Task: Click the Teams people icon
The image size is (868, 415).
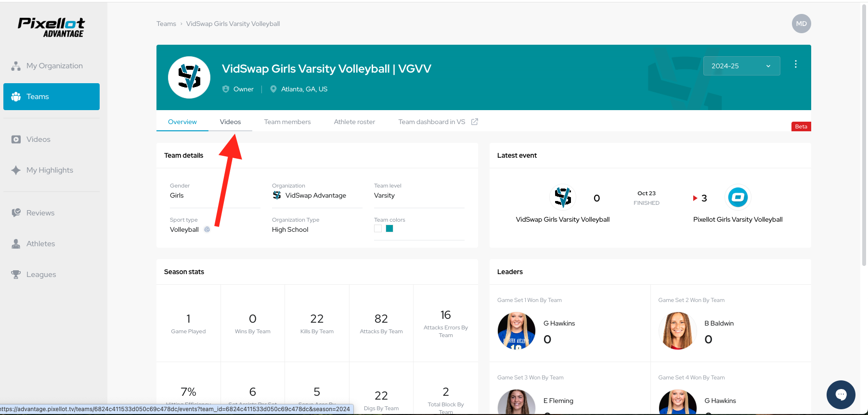Action: 16,97
